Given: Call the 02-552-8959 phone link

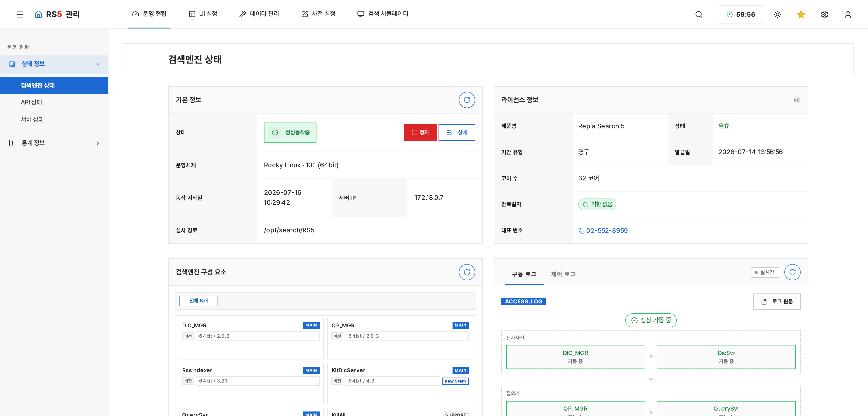Looking at the screenshot, I should [x=603, y=231].
